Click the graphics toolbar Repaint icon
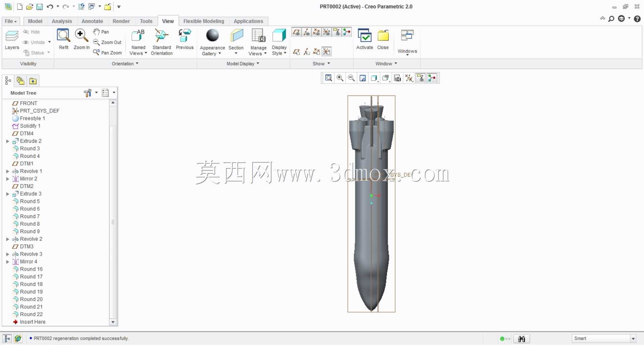Screen dimensions: 644x345 [x=363, y=78]
